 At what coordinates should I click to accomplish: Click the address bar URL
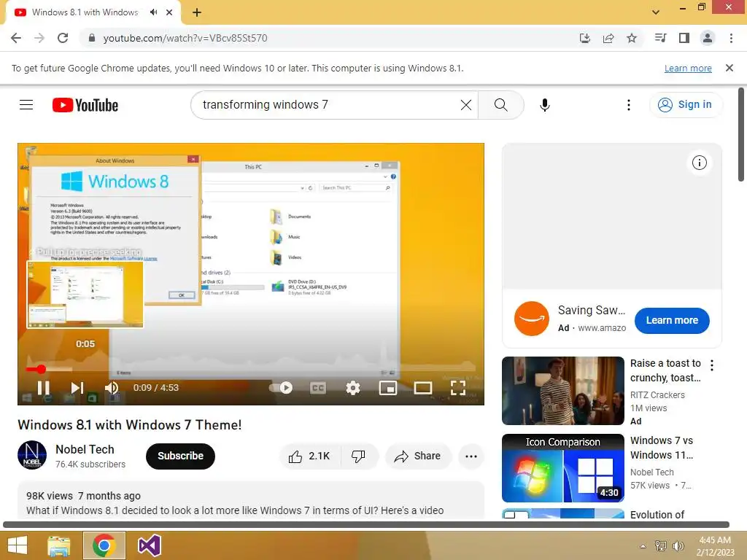click(185, 38)
